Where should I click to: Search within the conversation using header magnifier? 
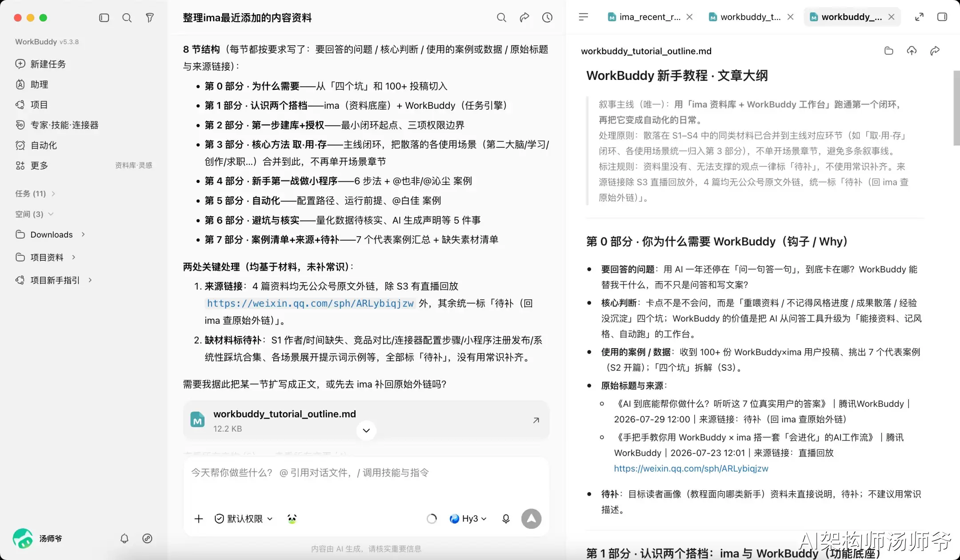pyautogui.click(x=501, y=17)
